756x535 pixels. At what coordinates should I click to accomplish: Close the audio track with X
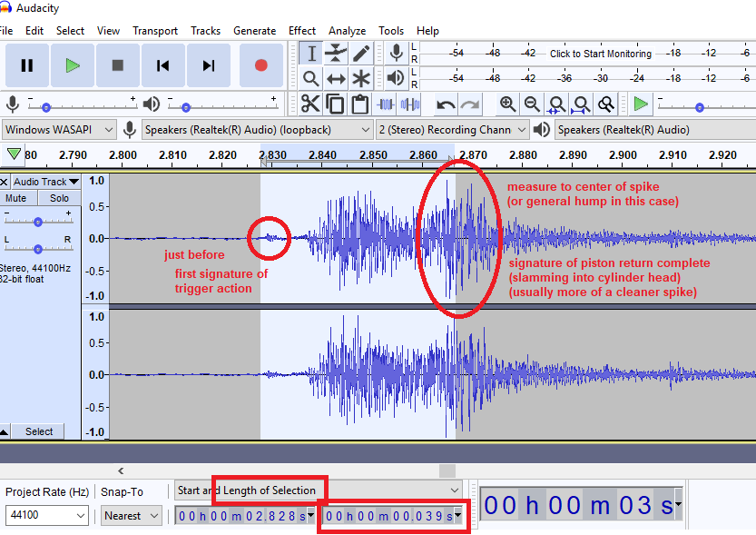pyautogui.click(x=5, y=182)
